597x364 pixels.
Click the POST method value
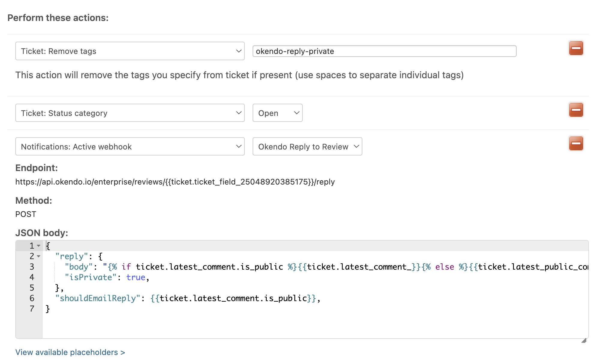tap(26, 214)
